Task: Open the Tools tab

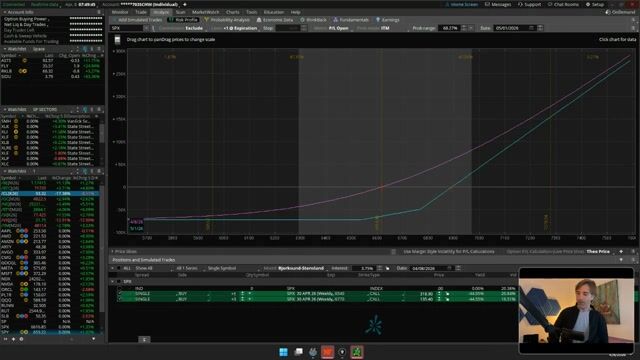Action: pos(251,12)
